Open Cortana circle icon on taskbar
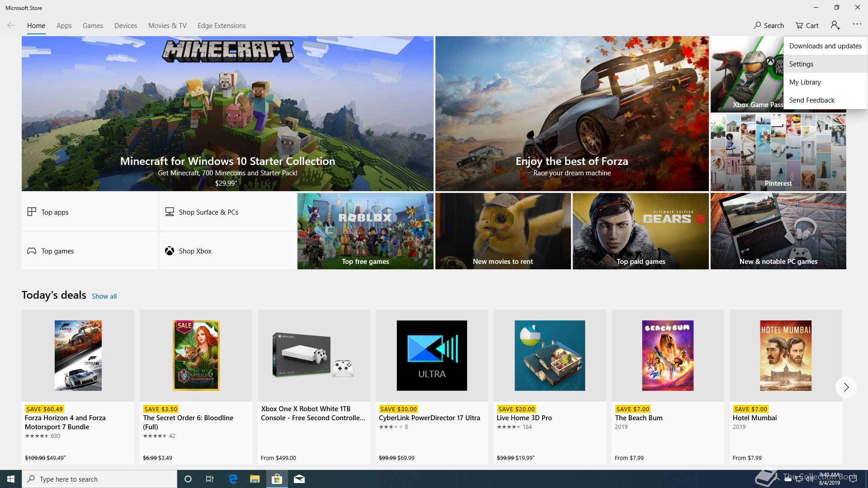The width and height of the screenshot is (868, 488). coord(188,479)
